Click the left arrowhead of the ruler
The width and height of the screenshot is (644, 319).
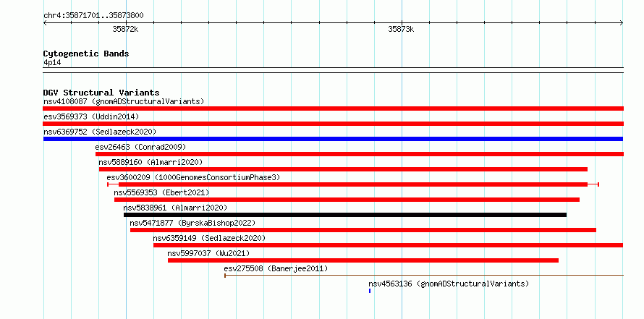(45, 23)
